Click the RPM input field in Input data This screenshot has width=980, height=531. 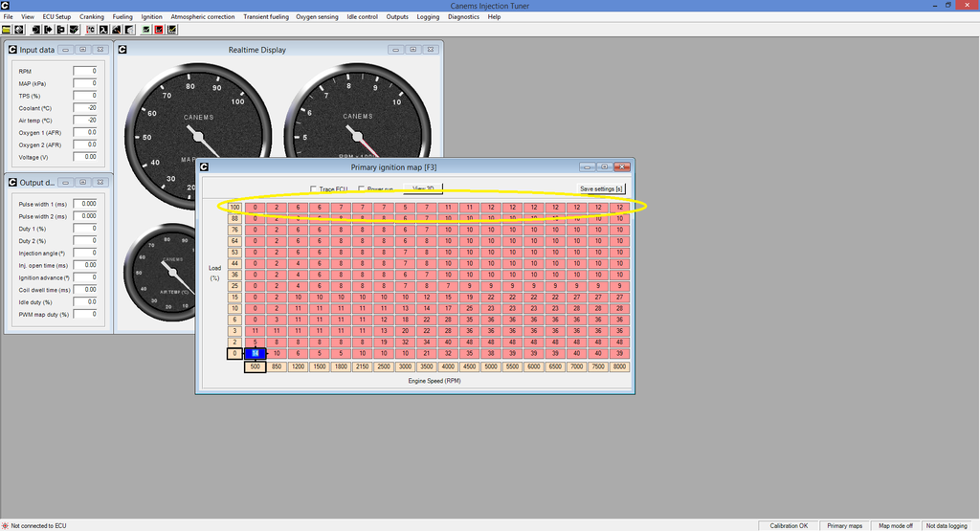[85, 71]
